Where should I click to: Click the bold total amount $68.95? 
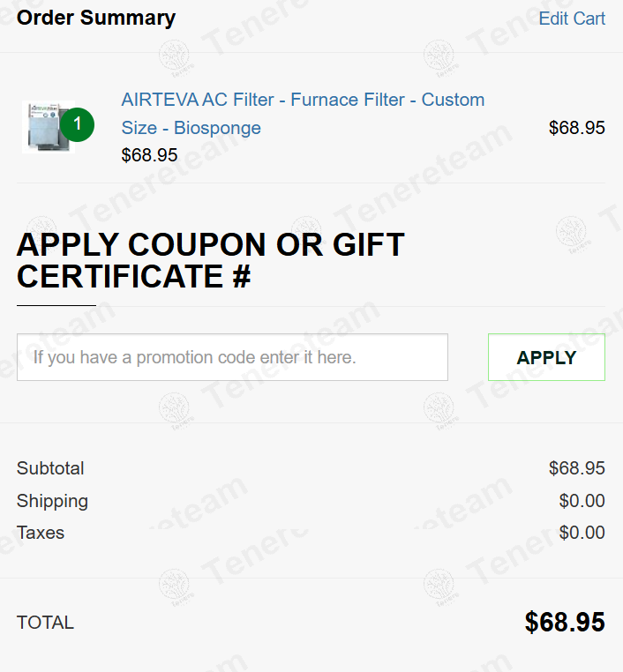565,623
